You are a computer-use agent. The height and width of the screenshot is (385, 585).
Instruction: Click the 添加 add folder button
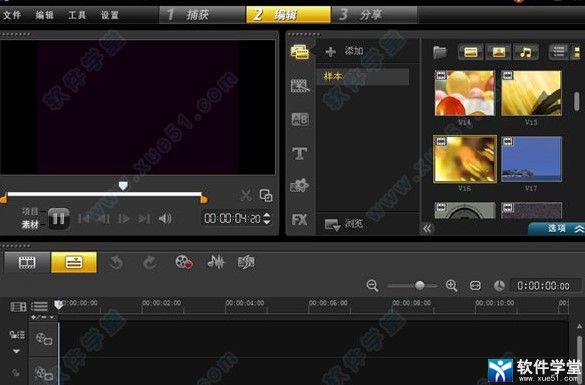coord(344,51)
